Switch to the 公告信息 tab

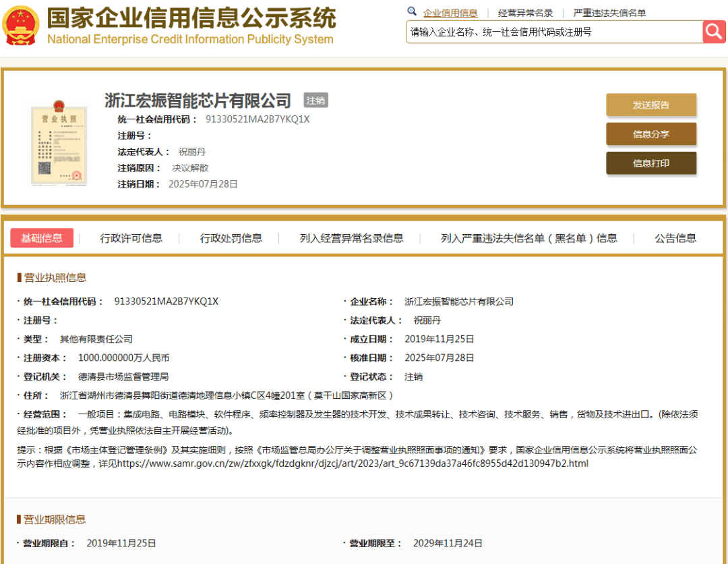(675, 238)
